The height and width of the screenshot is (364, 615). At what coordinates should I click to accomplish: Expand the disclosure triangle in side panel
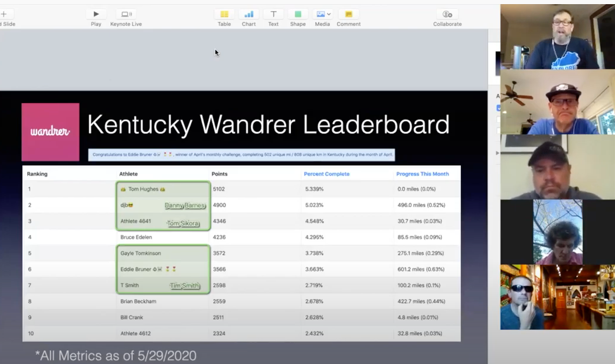pos(498,153)
